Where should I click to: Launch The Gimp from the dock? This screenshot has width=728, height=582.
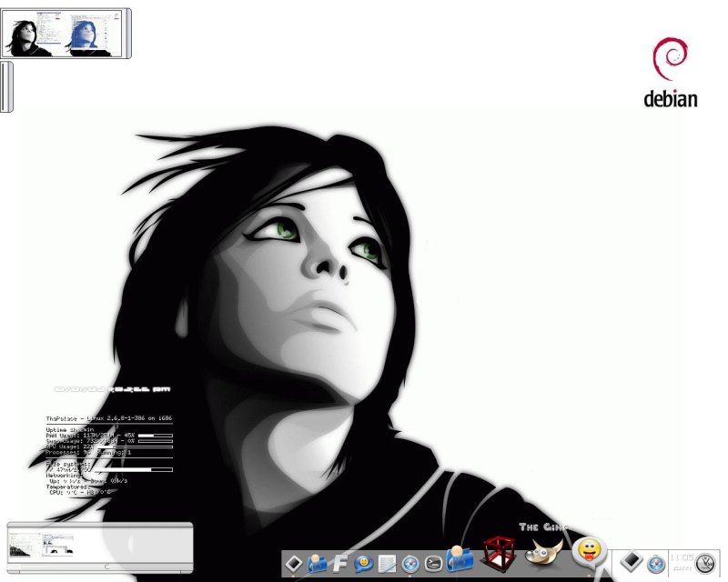point(543,551)
